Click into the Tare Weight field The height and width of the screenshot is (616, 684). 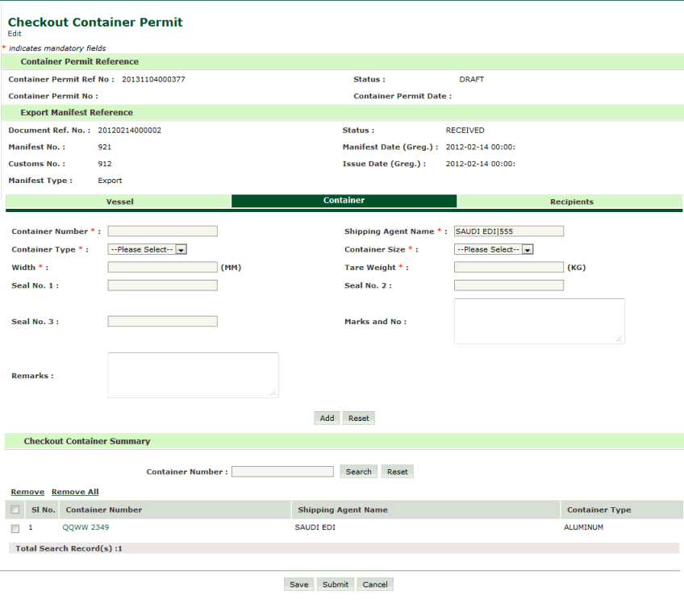click(x=508, y=268)
